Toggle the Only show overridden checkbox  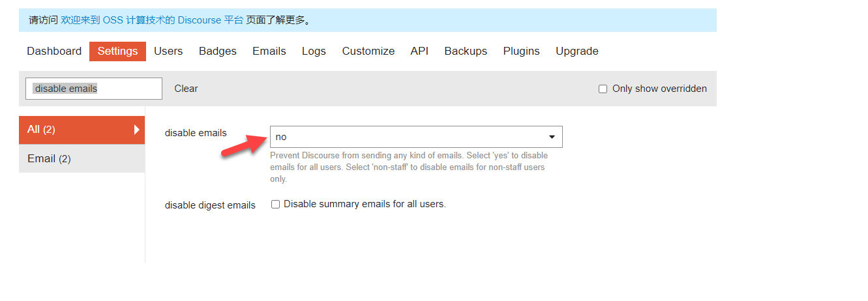click(603, 89)
